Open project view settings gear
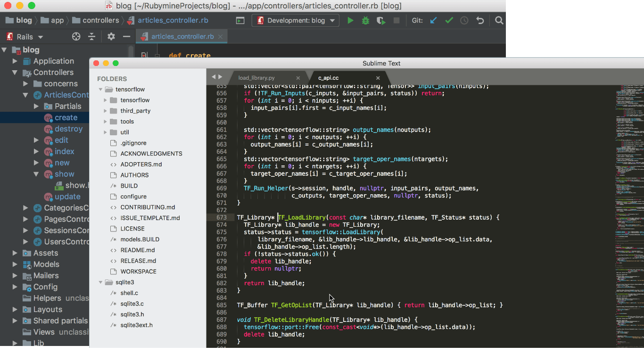 [x=111, y=37]
